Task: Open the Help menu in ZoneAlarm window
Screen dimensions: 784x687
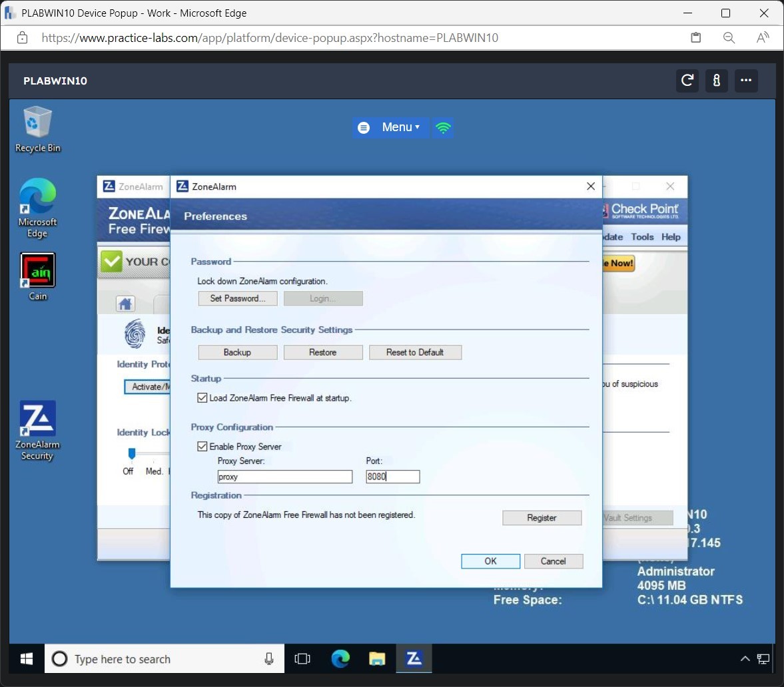Action: [671, 237]
